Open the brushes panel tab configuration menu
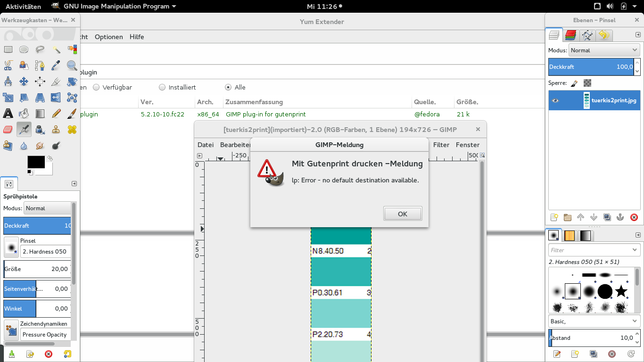The width and height of the screenshot is (644, 362). (x=638, y=235)
